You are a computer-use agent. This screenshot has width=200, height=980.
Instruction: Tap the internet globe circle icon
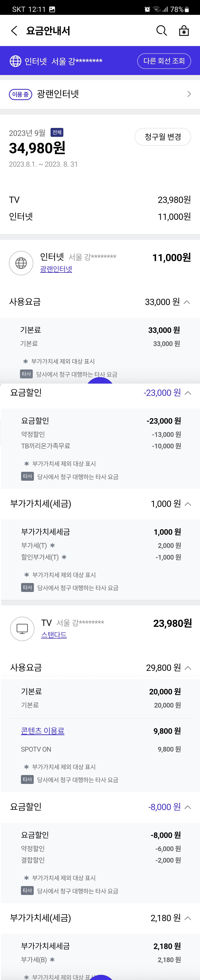click(x=21, y=263)
